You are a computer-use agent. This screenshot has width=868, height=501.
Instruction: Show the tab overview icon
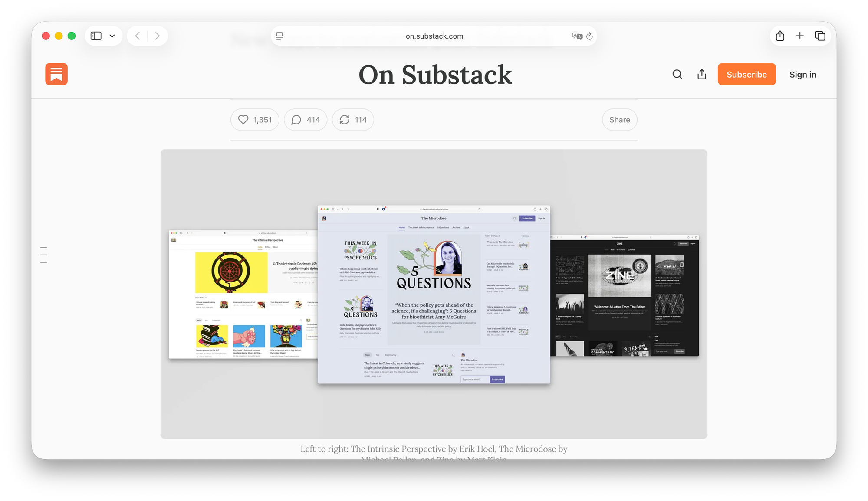820,36
